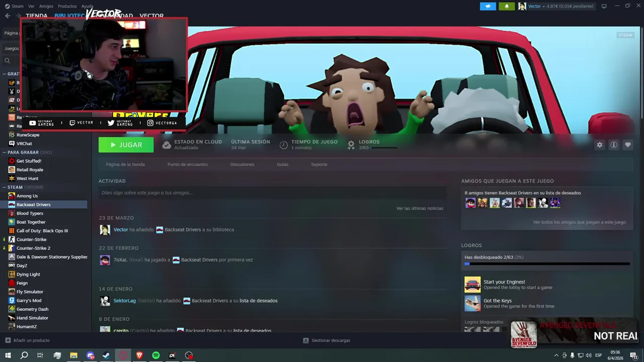Open 7oXaL user link in activity
This screenshot has height=362, width=644.
tap(120, 260)
